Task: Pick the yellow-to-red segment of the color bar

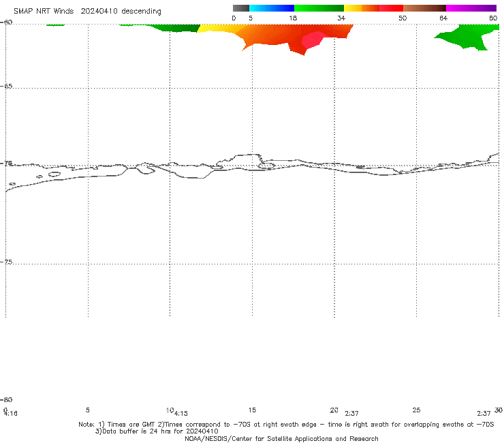Action: (373, 8)
